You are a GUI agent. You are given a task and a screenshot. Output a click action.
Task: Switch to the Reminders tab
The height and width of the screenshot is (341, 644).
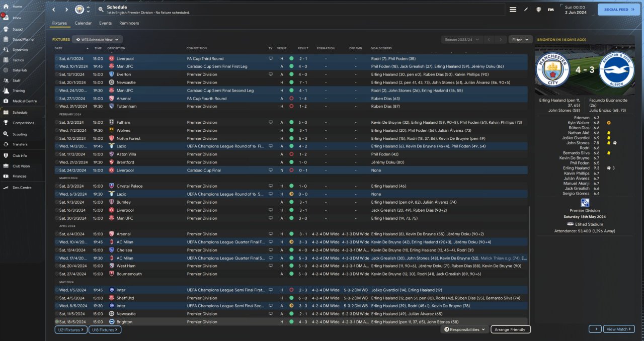coord(129,23)
